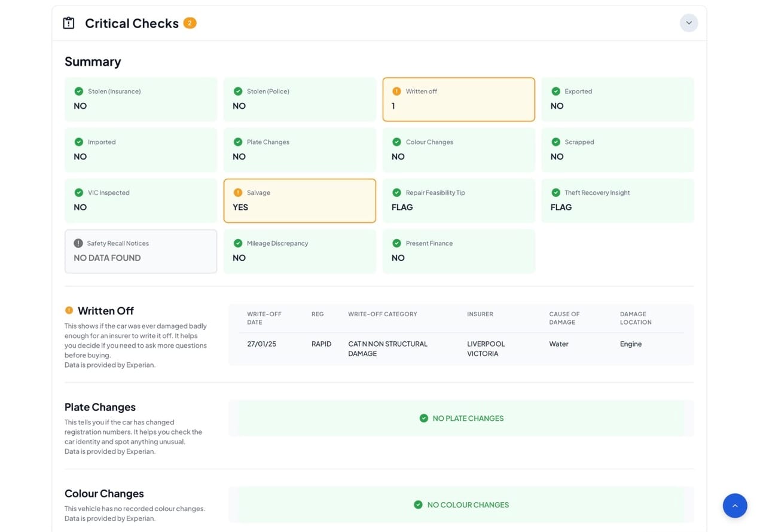Click green check beside NO PLATE CHANGES
This screenshot has height=532, width=760.
(x=424, y=418)
